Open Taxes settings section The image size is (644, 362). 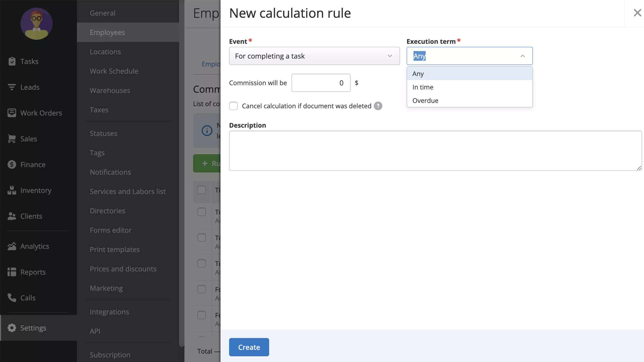[x=99, y=110]
